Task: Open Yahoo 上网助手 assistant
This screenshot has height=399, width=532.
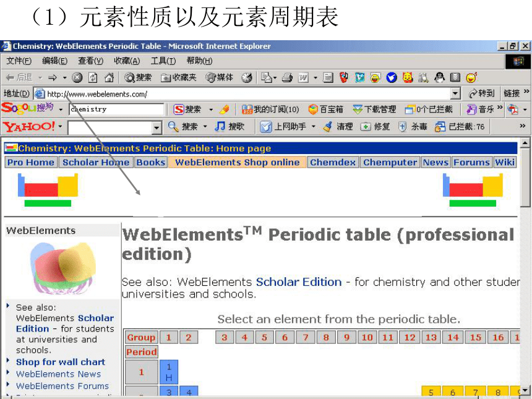Action: (283, 127)
